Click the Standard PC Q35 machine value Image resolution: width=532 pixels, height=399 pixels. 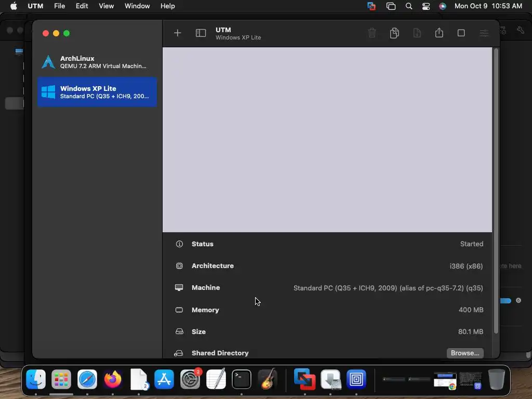(388, 288)
